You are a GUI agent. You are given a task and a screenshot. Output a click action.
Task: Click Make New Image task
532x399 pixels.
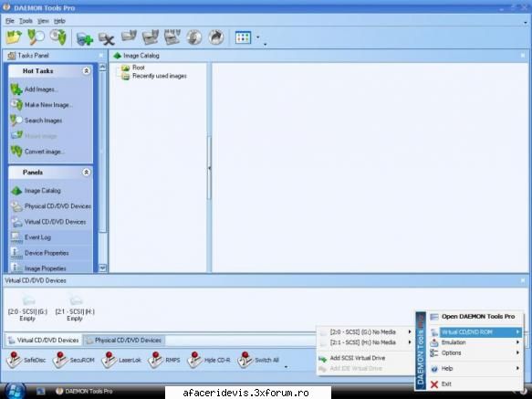(x=41, y=105)
